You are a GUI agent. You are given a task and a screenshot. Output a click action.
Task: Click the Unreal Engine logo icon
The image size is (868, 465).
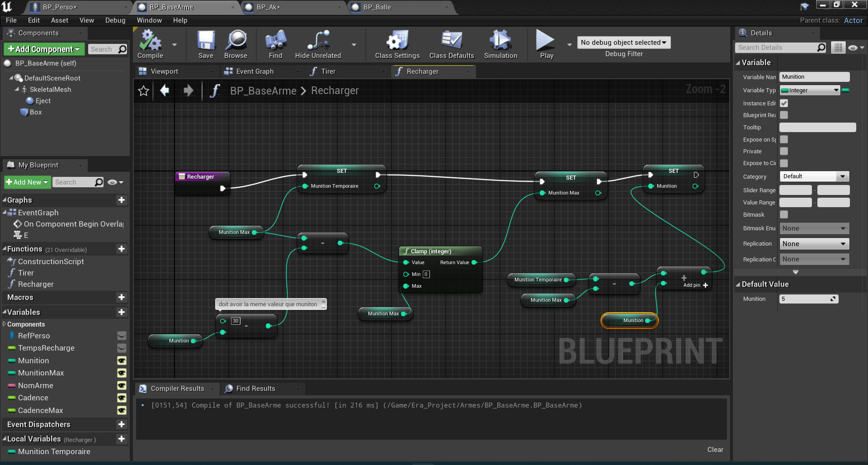7,7
